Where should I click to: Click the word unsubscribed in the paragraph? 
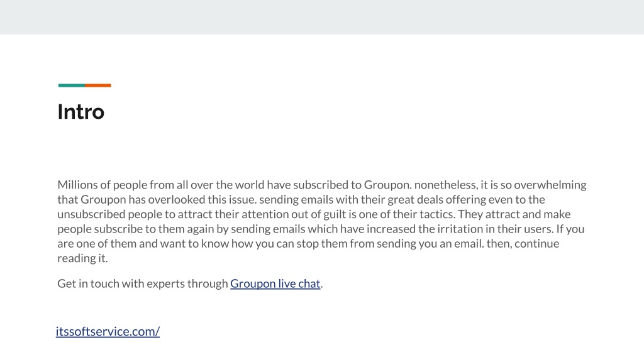pyautogui.click(x=91, y=214)
